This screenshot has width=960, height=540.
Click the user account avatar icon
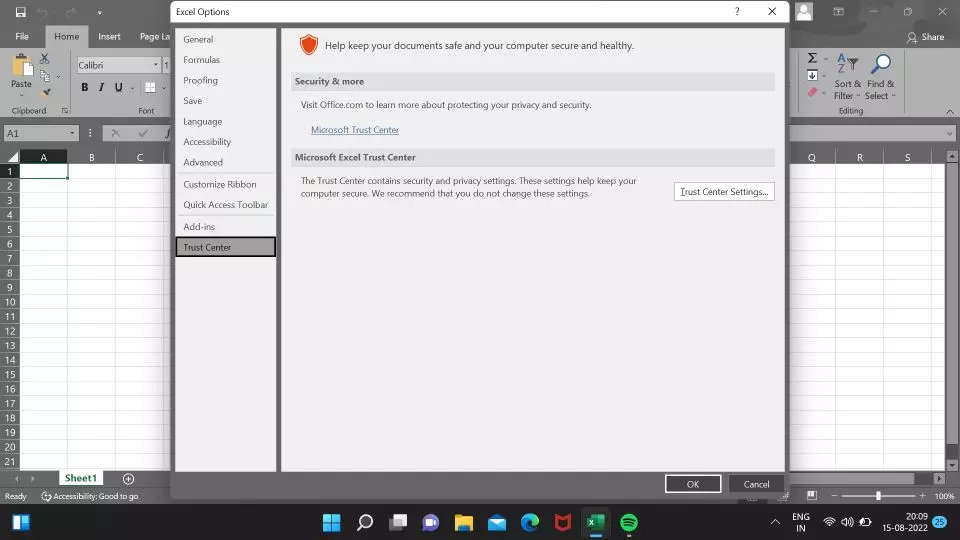tap(804, 12)
